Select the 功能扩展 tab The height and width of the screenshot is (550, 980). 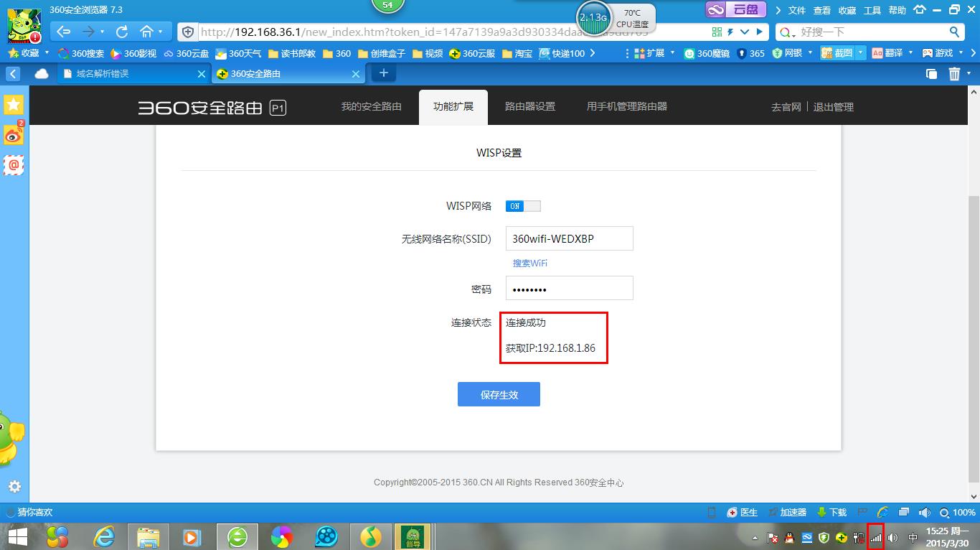point(453,106)
